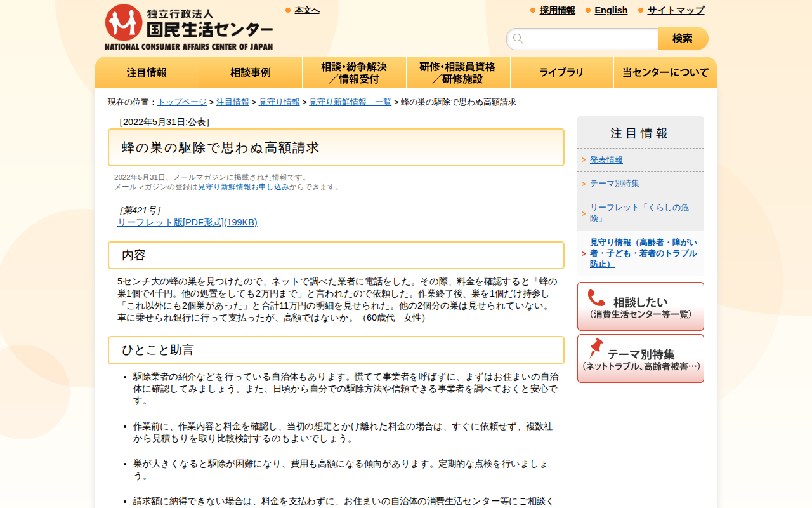Click the 国民生活センター logo icon
Viewport: 812px width, 508px height.
[124, 22]
